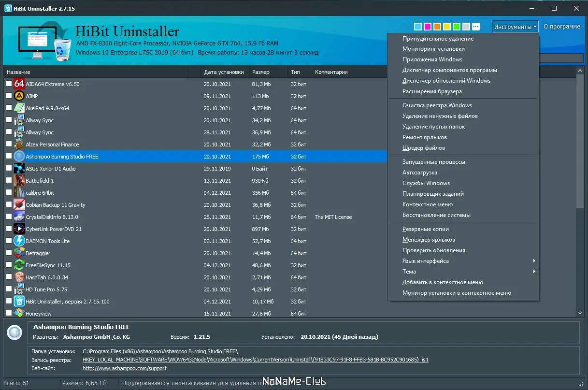The height and width of the screenshot is (390, 588).
Task: Select Проверить обновления menu item
Action: tap(463, 250)
